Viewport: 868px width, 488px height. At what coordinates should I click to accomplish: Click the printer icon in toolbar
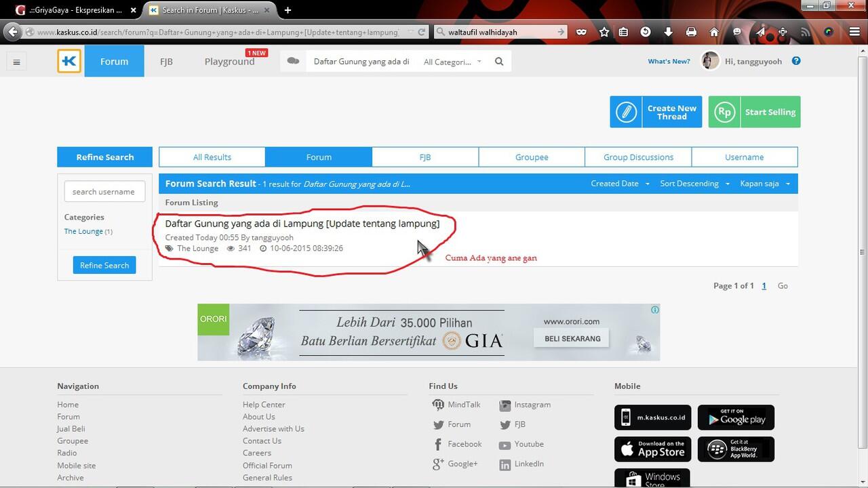[691, 32]
